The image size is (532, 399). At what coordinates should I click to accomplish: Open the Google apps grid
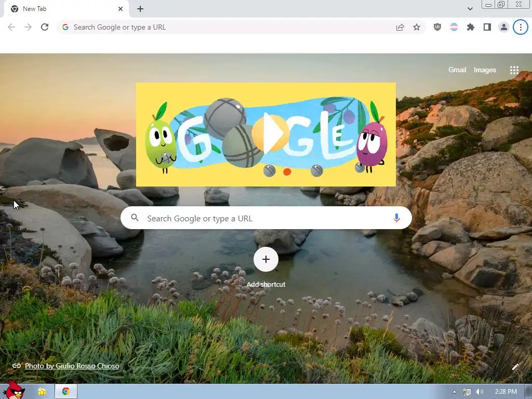tap(514, 70)
